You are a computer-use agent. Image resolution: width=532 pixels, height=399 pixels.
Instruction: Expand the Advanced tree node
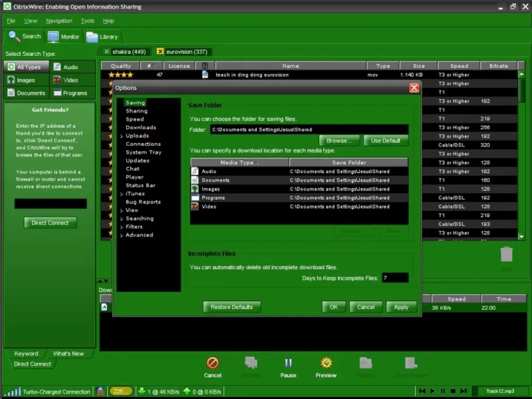[122, 235]
